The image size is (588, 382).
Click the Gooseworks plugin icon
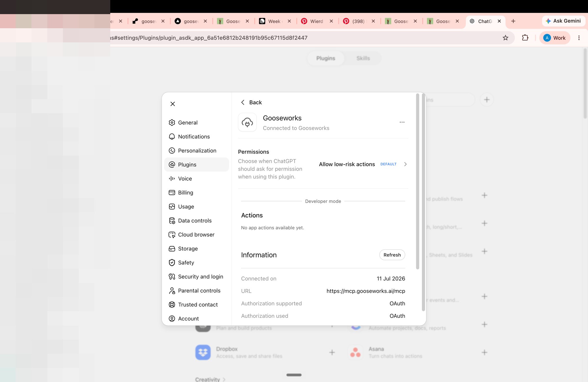point(247,122)
